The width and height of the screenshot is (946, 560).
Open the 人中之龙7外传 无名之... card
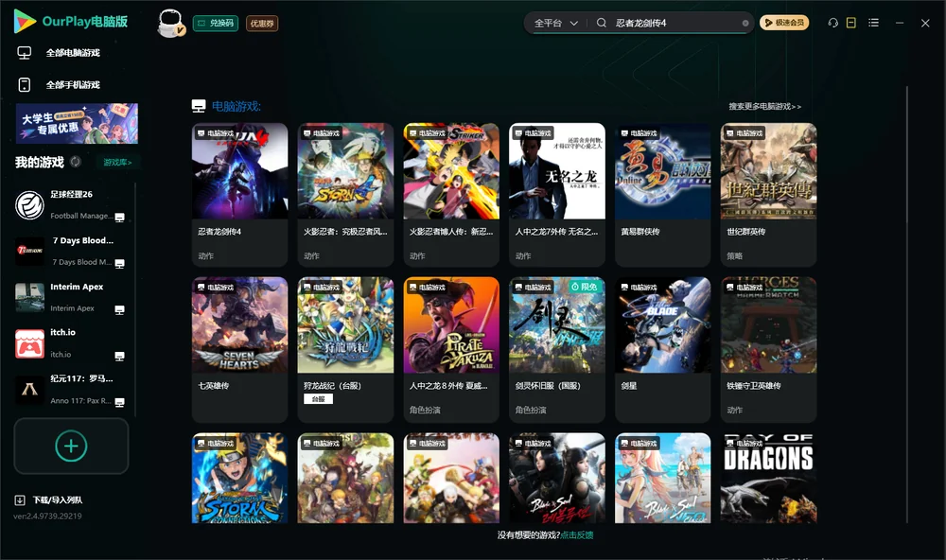pos(557,194)
